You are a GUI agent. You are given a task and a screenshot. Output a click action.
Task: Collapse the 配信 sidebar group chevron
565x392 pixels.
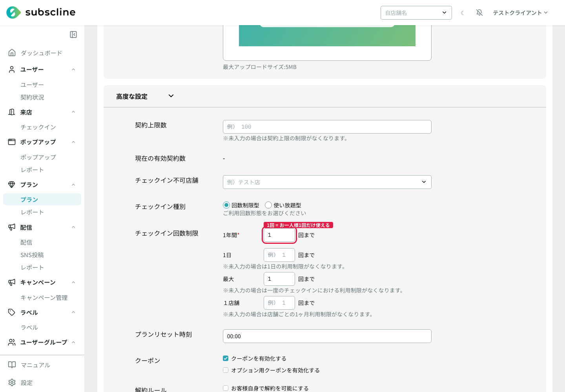[73, 227]
